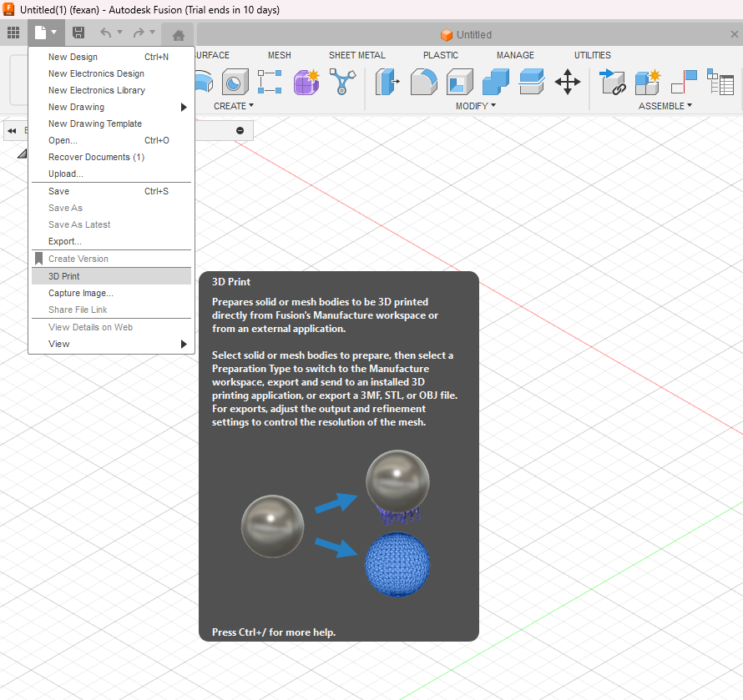743x700 pixels.
Task: Choose New Design from the File menu
Action: 111,57
